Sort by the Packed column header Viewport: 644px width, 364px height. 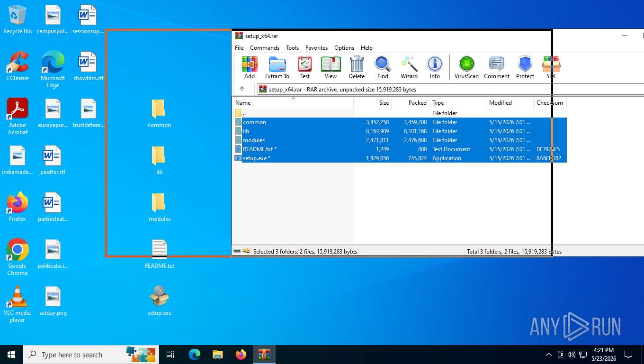point(411,103)
